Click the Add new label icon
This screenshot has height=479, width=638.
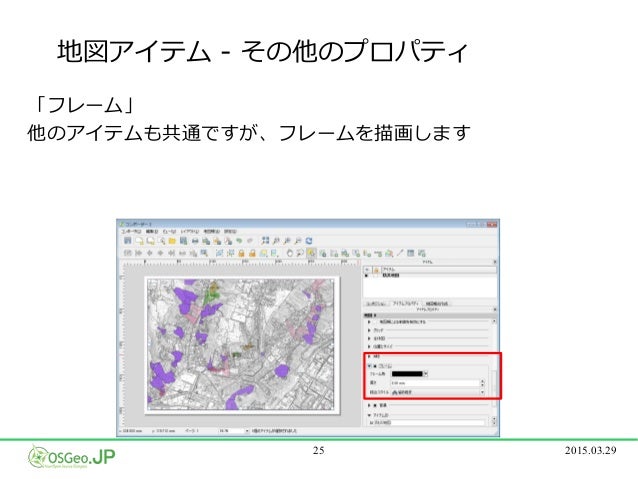(x=356, y=253)
